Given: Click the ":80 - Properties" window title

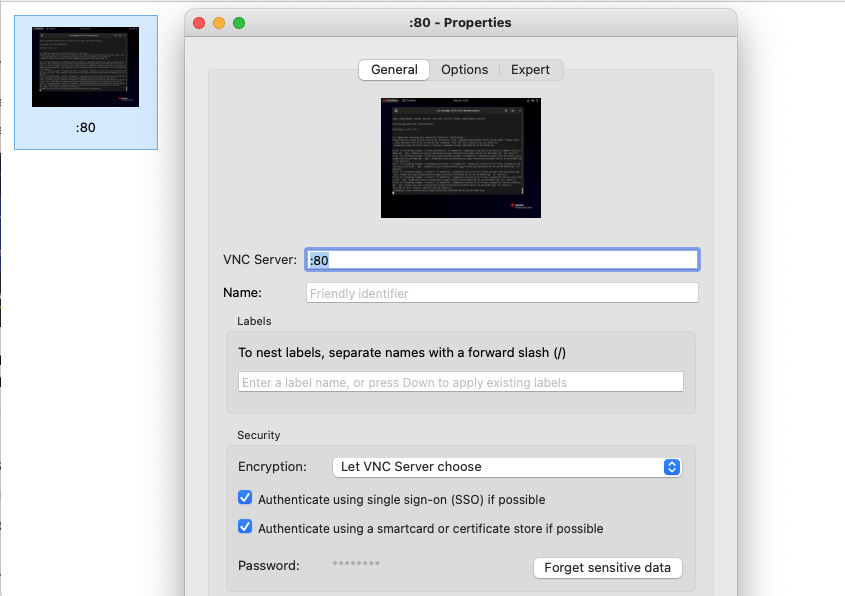Looking at the screenshot, I should [x=461, y=23].
